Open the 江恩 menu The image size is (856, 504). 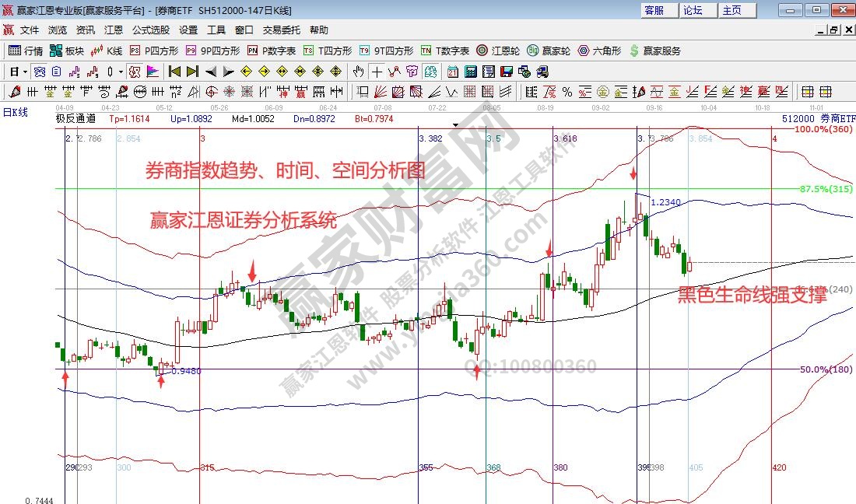tap(112, 30)
